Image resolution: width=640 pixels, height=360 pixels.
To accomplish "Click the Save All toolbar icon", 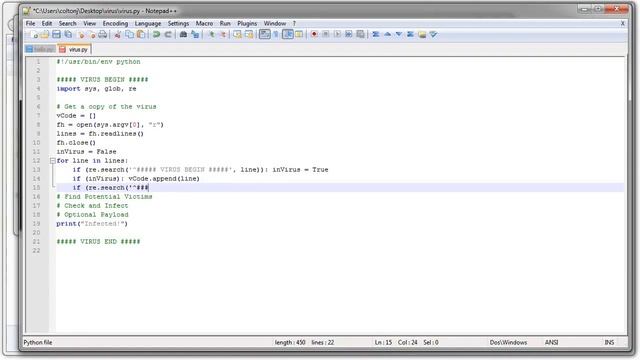I will coord(68,35).
